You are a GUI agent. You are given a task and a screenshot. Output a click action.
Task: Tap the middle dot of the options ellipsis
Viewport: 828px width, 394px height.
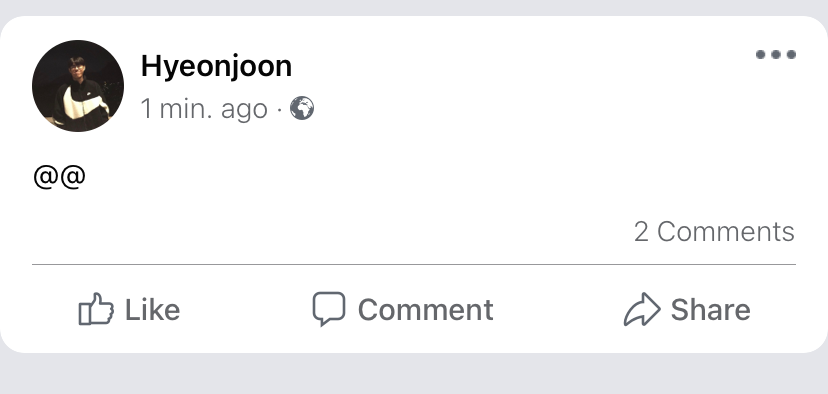point(776,54)
